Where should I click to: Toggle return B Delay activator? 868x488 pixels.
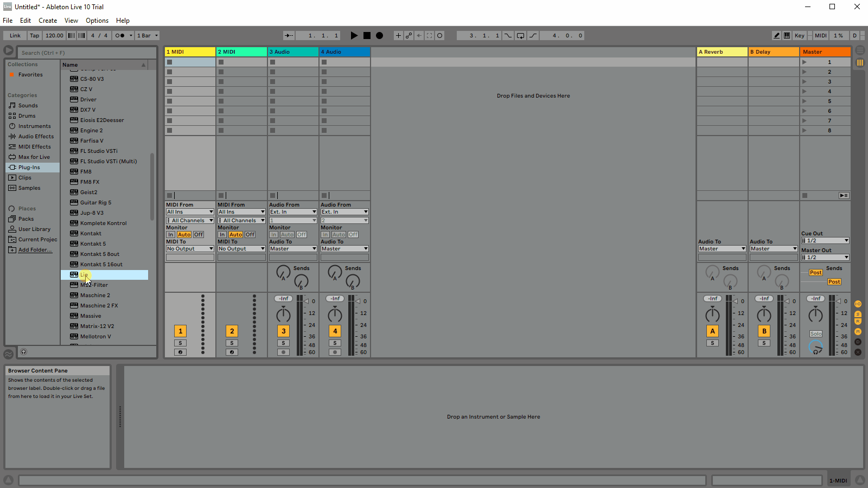[x=764, y=331]
